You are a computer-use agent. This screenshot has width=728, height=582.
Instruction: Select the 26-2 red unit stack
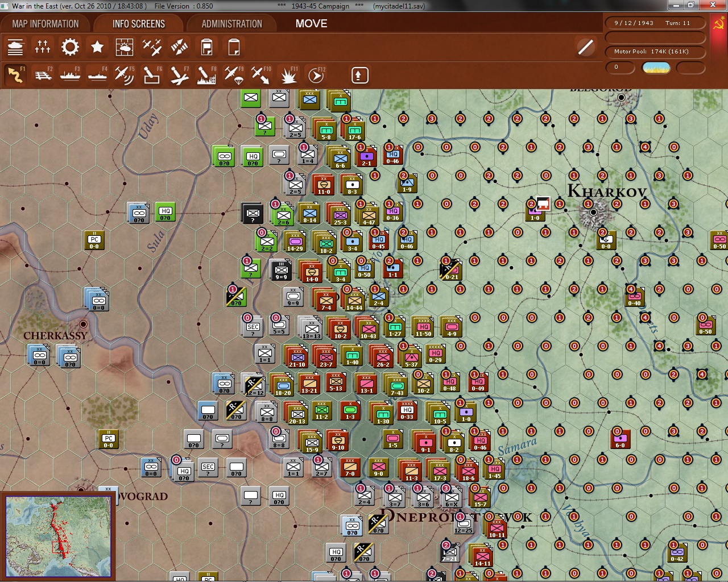pyautogui.click(x=382, y=357)
